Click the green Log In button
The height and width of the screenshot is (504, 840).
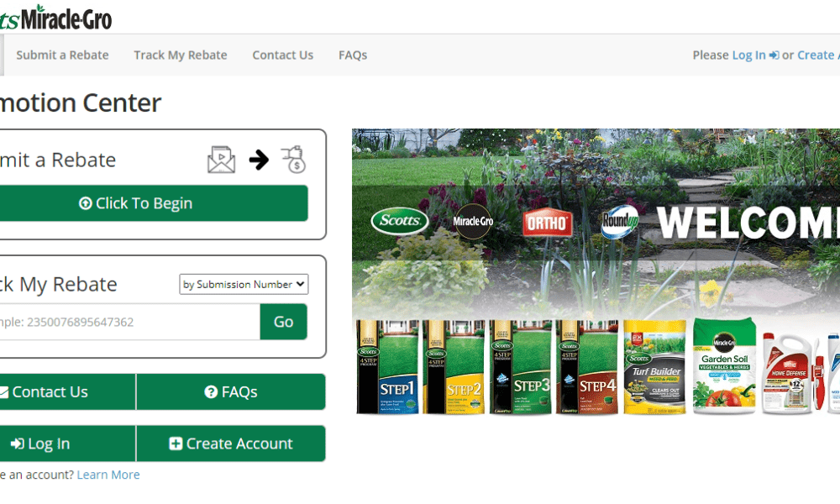click(67, 444)
